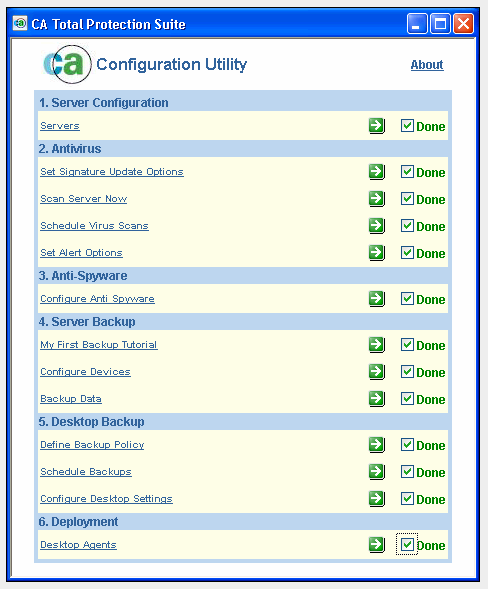Click the green arrow icon beside Servers
488x589 pixels.
(377, 126)
